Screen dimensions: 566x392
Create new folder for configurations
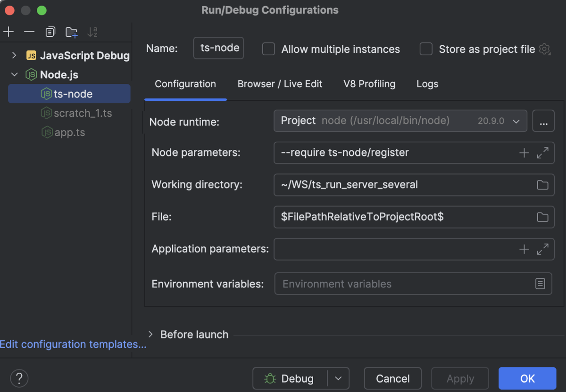click(71, 32)
